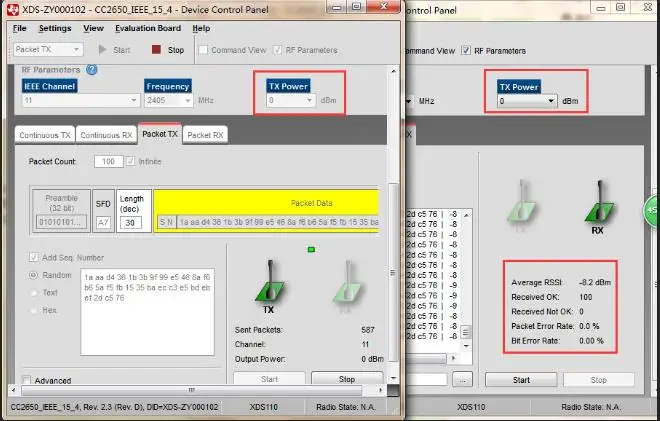Open the IEEE Channel dropdown

coord(81,100)
